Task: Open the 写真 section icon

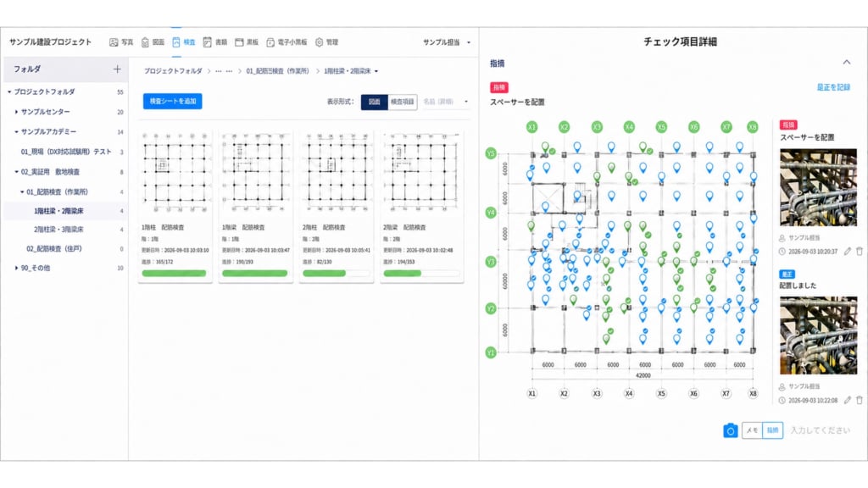Action: (x=114, y=42)
